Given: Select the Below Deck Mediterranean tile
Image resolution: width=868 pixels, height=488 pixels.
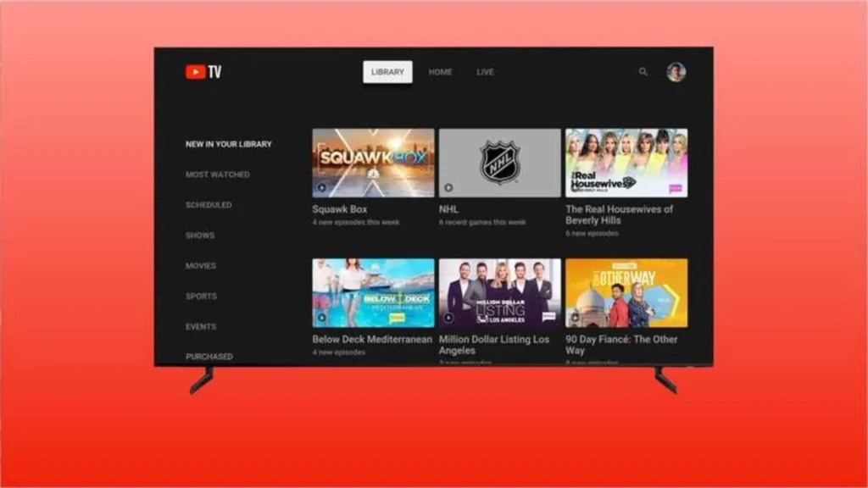Looking at the screenshot, I should click(372, 292).
